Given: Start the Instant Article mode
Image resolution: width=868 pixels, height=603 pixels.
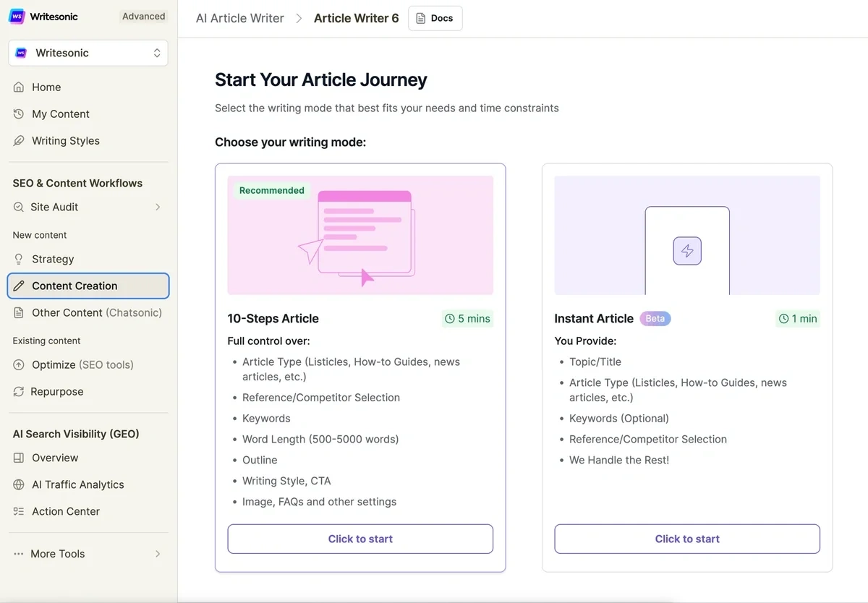Looking at the screenshot, I should point(687,539).
